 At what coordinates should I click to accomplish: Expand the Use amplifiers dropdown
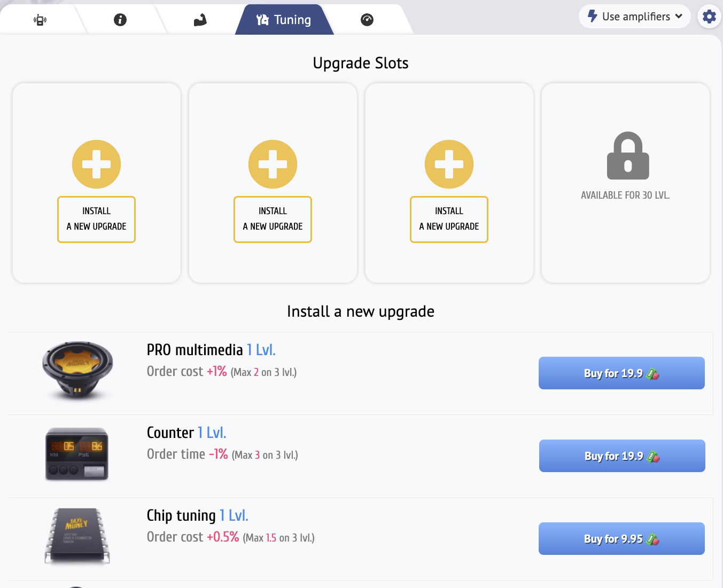pos(635,17)
